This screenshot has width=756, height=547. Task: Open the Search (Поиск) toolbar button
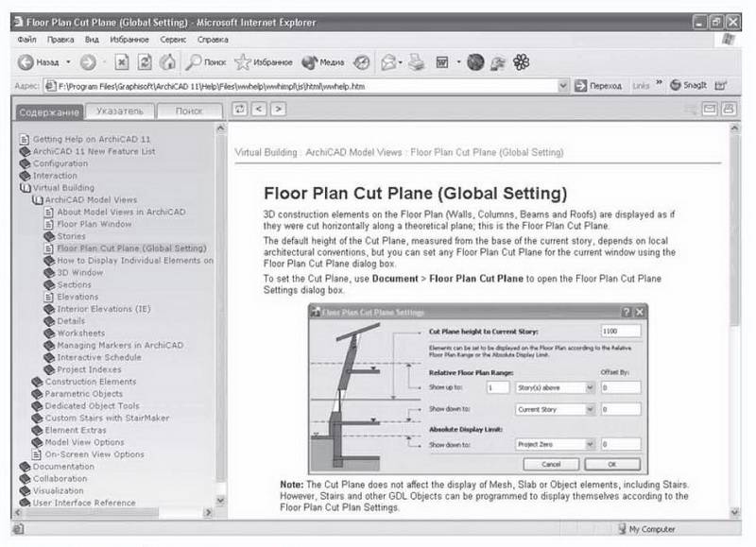(206, 62)
